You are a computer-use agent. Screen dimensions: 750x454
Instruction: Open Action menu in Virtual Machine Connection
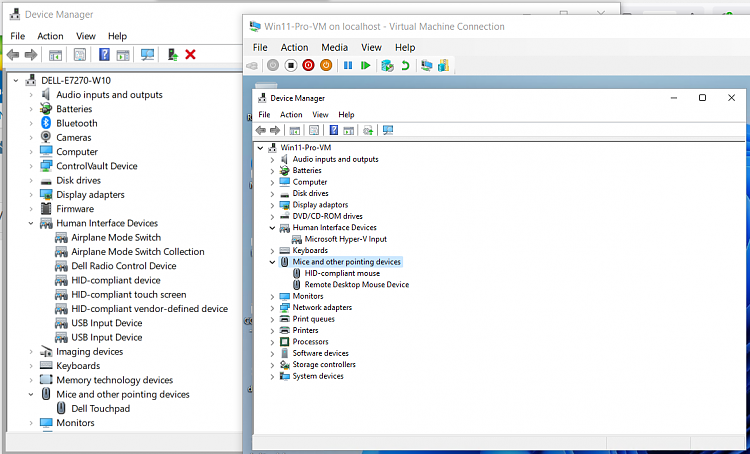pos(294,47)
